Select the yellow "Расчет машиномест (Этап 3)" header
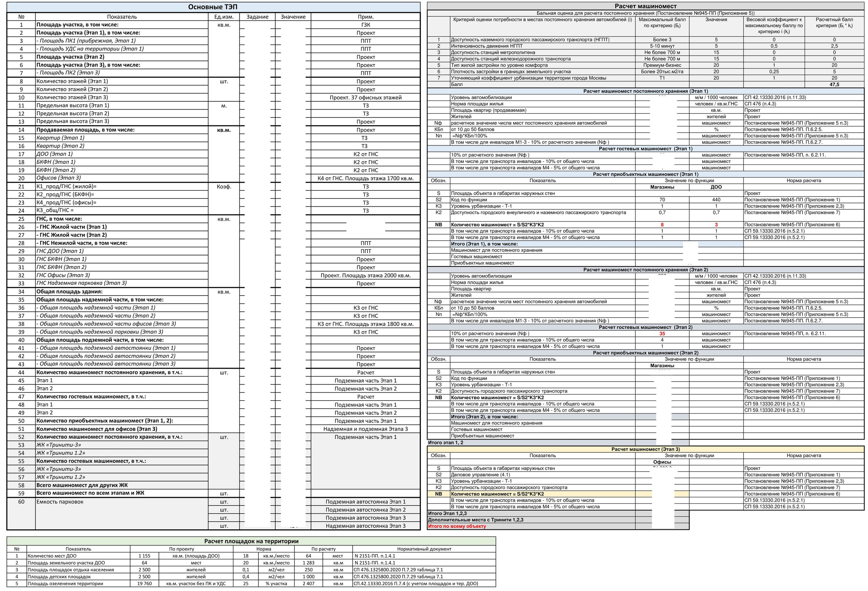This screenshot has width=868, height=591. pos(645,449)
